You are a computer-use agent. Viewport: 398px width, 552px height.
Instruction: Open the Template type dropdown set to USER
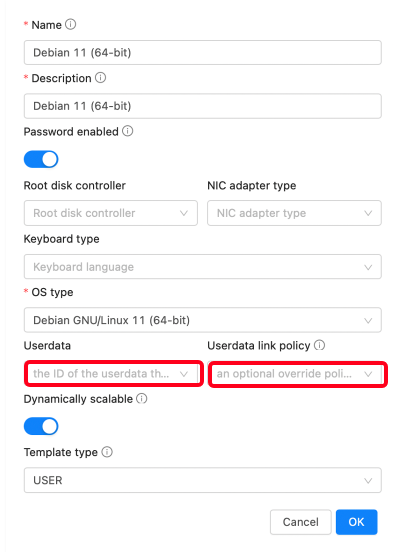point(203,480)
